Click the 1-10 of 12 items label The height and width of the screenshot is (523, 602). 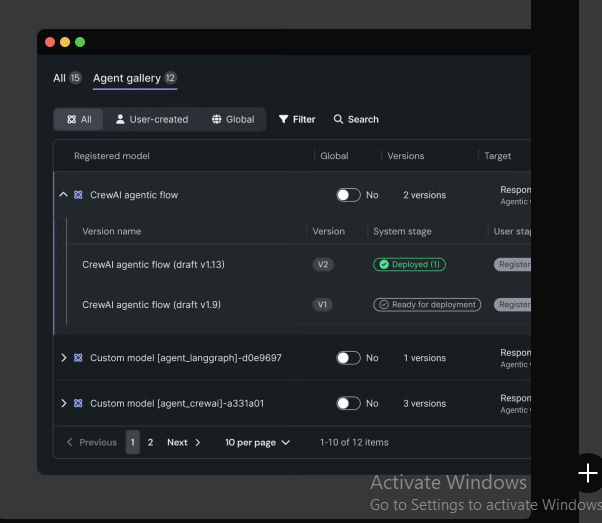(x=354, y=442)
